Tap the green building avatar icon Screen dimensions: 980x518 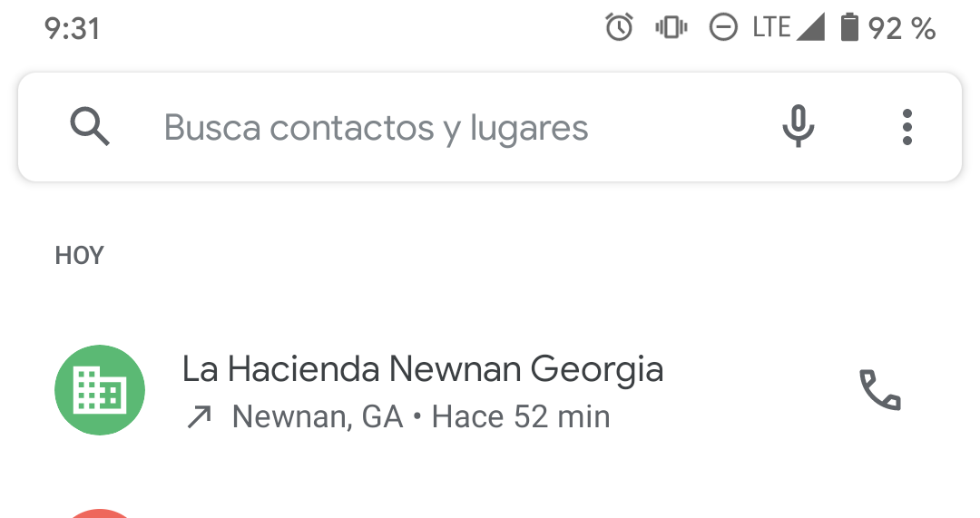pyautogui.click(x=100, y=391)
